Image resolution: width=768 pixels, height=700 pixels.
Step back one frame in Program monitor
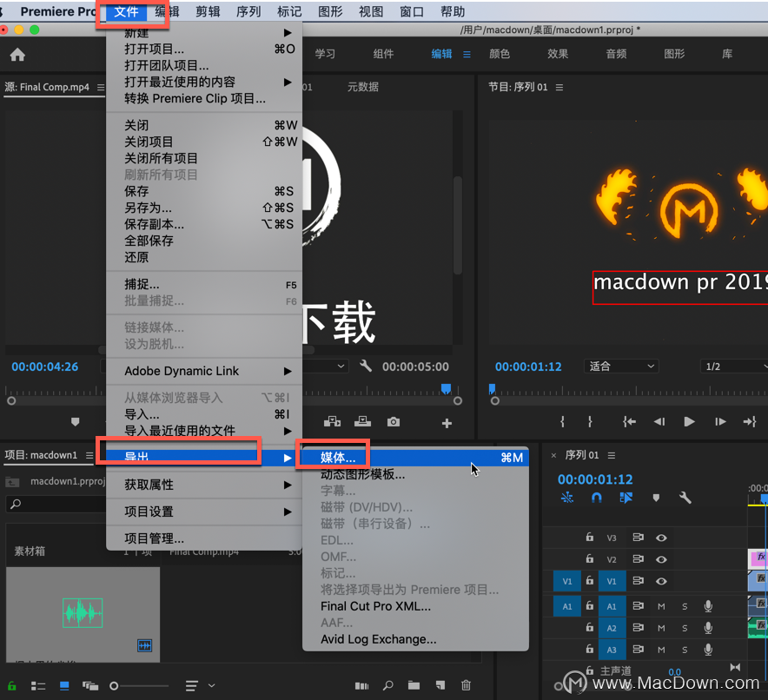pyautogui.click(x=659, y=421)
